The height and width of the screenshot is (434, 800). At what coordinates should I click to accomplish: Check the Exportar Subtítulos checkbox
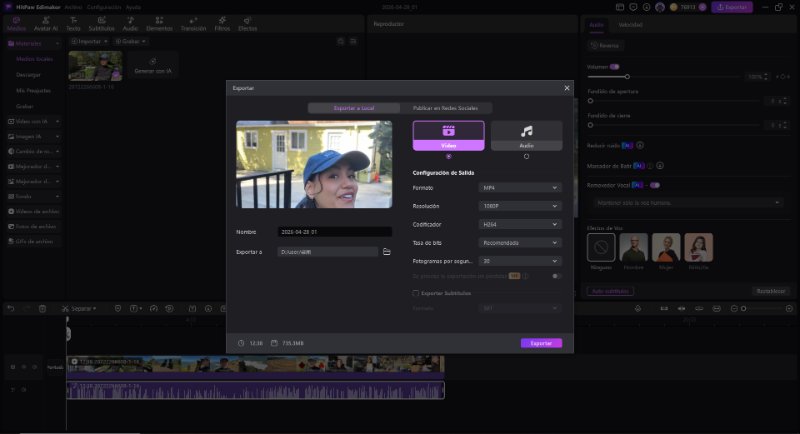click(416, 293)
